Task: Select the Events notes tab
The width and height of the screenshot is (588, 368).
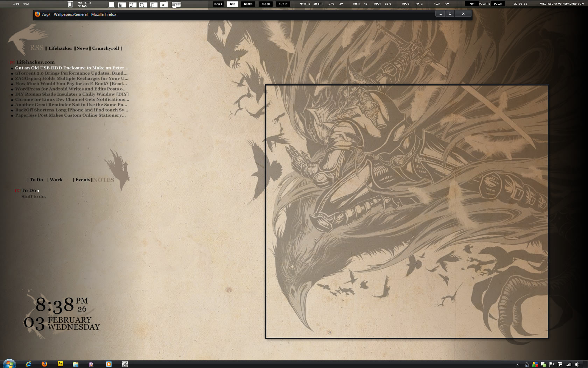Action: 83,180
